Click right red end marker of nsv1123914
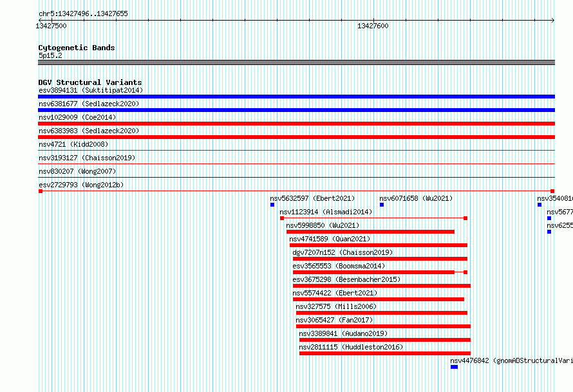573x392 pixels. (465, 218)
